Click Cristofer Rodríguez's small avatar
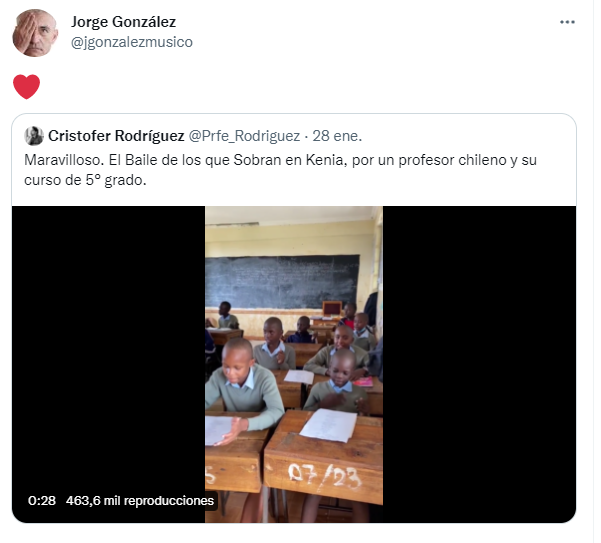This screenshot has width=601, height=543. point(34,136)
